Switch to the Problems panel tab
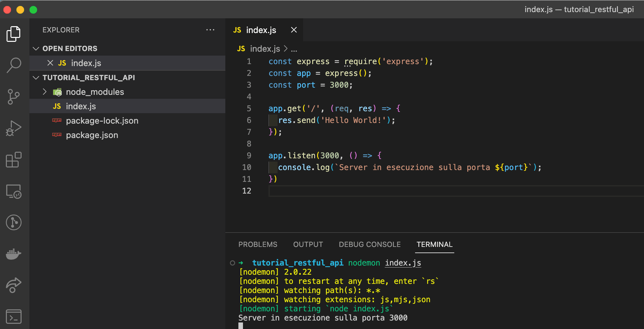 coord(258,244)
